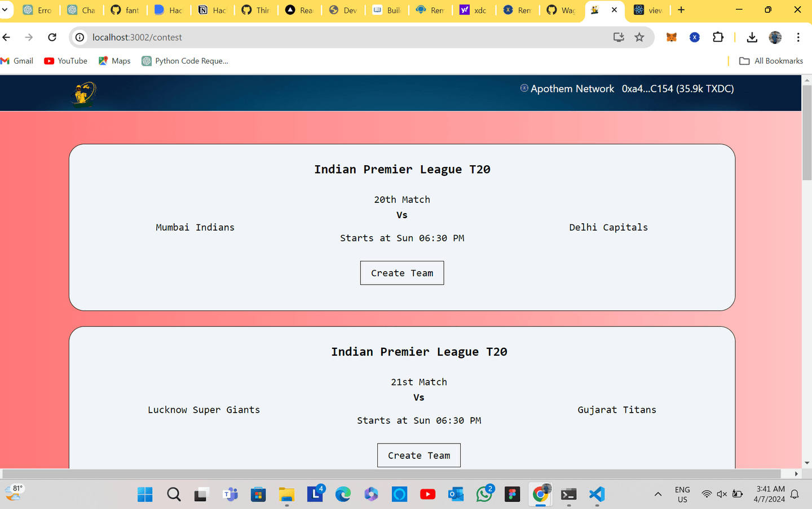The image size is (812, 509).
Task: Open Windows taskbar Search
Action: (x=174, y=494)
